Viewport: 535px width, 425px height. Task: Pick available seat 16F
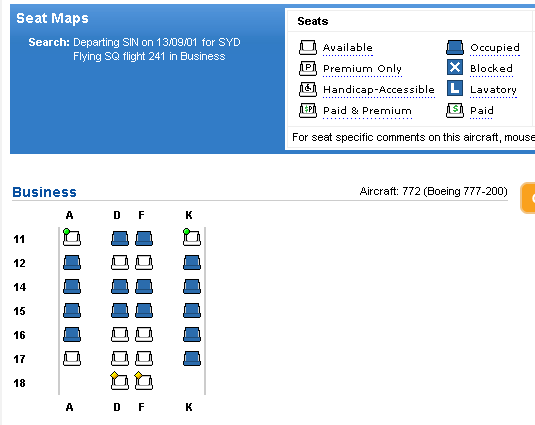click(144, 335)
